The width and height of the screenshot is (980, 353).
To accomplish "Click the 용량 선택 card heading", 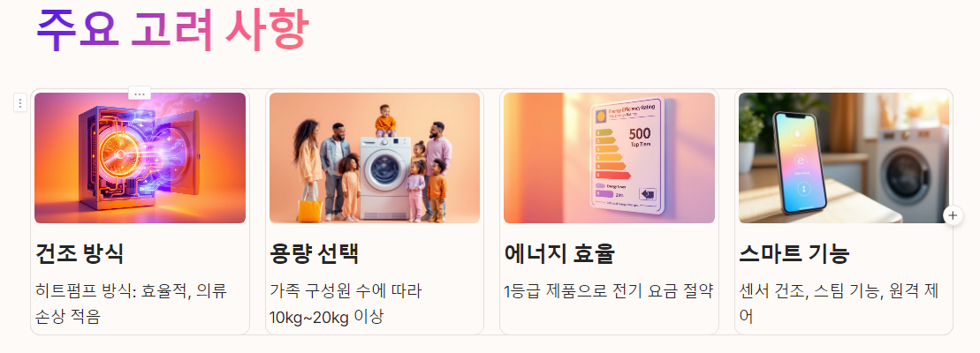I will click(314, 254).
